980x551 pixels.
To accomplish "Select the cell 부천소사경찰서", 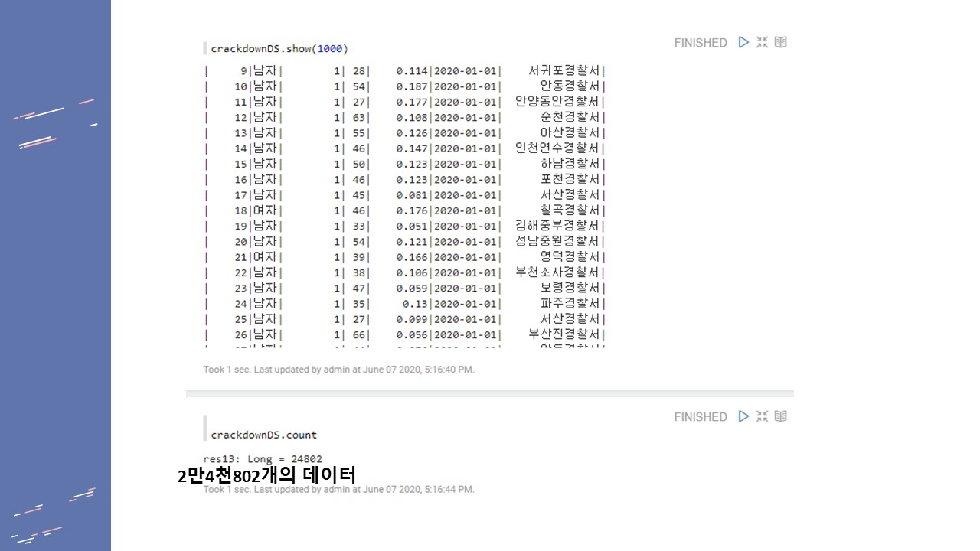I will click(558, 272).
